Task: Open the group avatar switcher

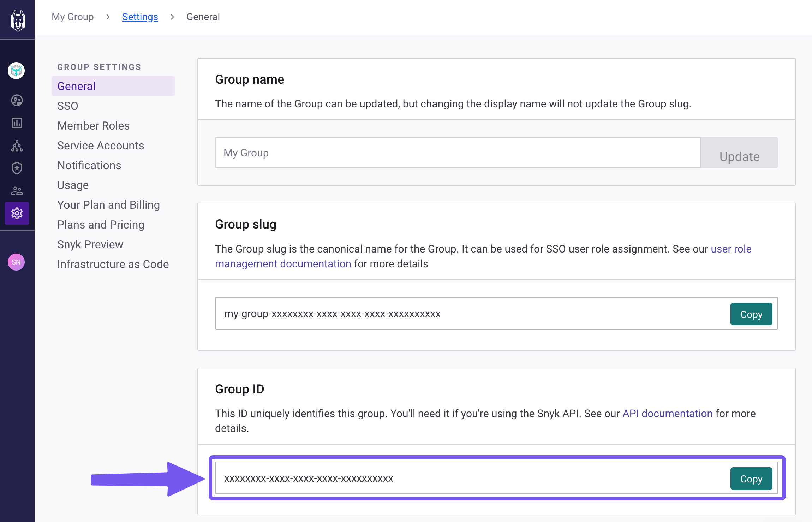Action: tap(16, 71)
